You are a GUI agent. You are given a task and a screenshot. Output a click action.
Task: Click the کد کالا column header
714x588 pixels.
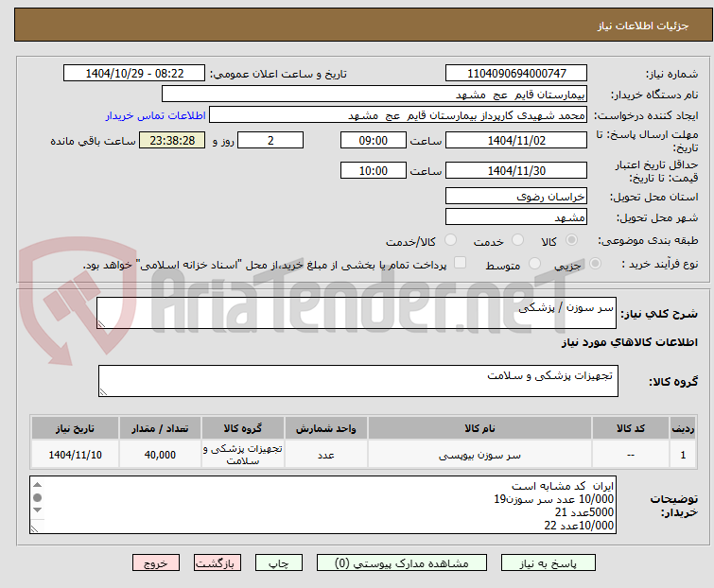tap(631, 428)
